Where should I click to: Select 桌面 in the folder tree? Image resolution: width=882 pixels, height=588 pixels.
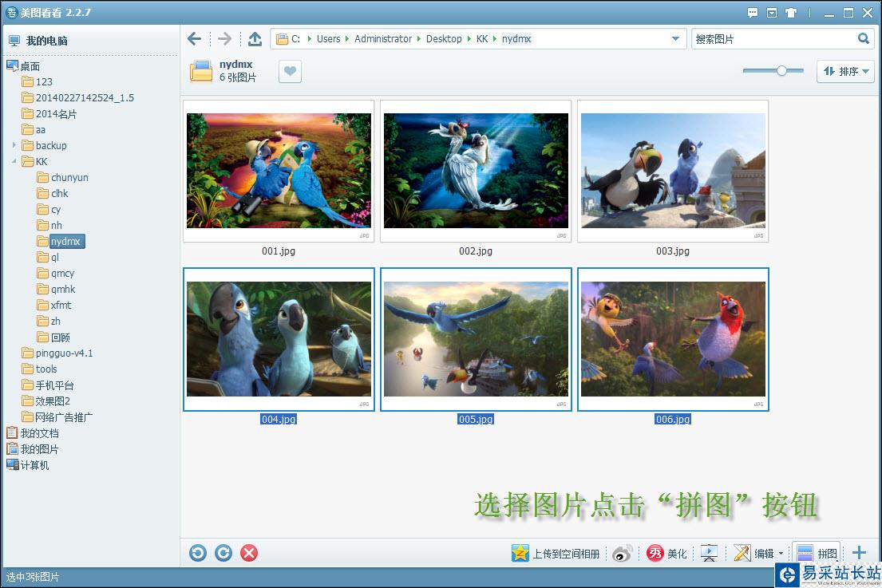(x=30, y=66)
